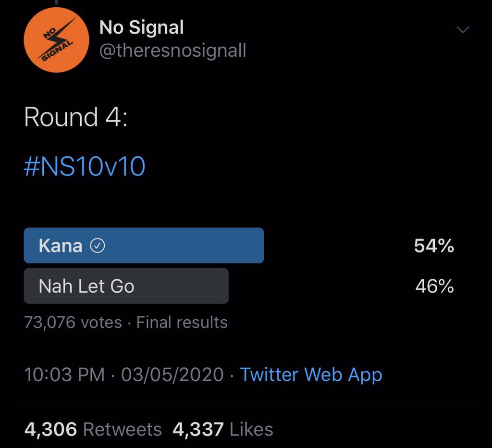Click the winner checkmark beside Kana
The height and width of the screenshot is (448, 492).
point(98,246)
